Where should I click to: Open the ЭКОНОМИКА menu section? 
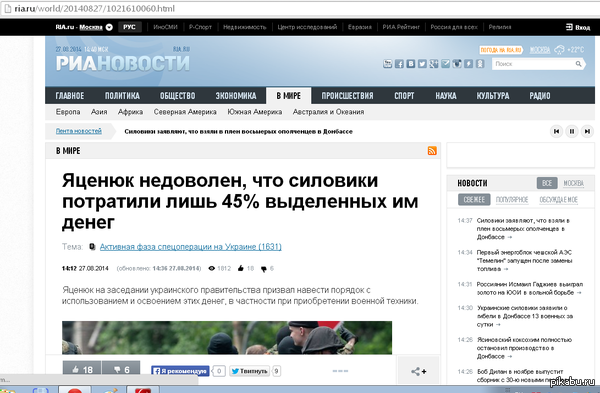click(236, 96)
